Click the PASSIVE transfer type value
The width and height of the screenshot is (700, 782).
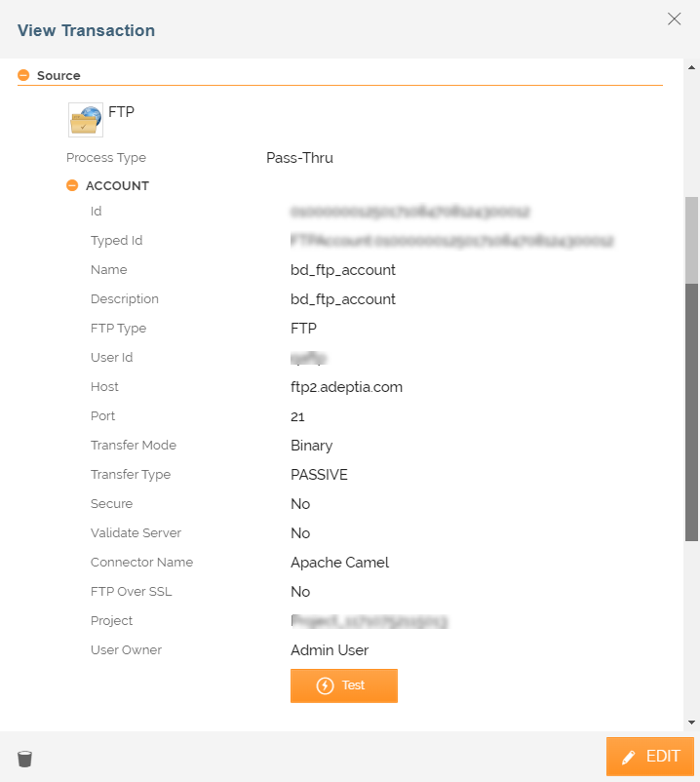pyautogui.click(x=319, y=475)
